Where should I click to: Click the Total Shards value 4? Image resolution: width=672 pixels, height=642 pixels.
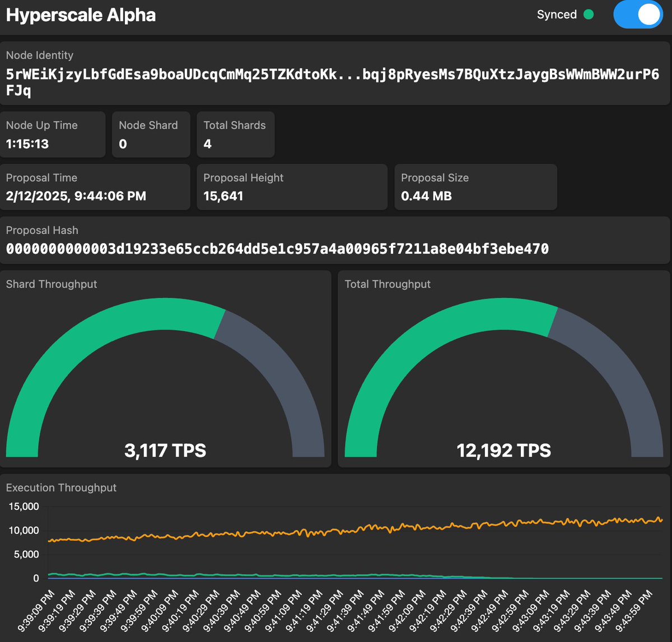[207, 144]
